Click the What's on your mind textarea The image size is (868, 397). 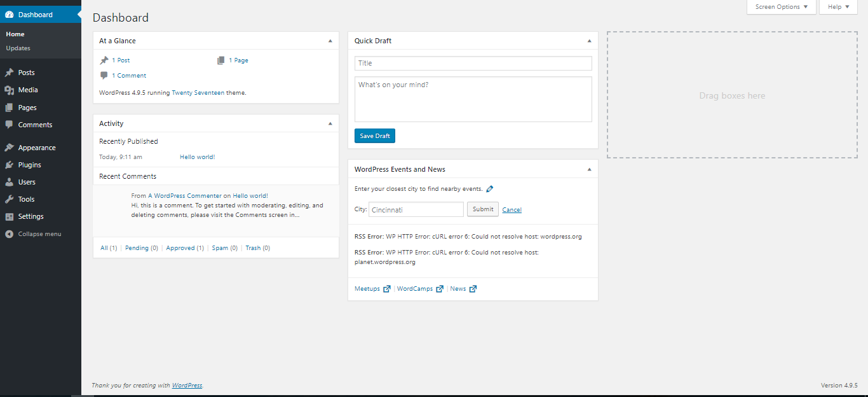click(473, 99)
